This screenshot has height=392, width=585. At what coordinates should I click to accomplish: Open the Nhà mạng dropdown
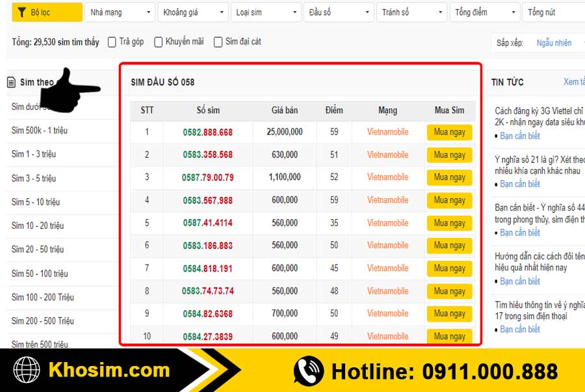120,12
